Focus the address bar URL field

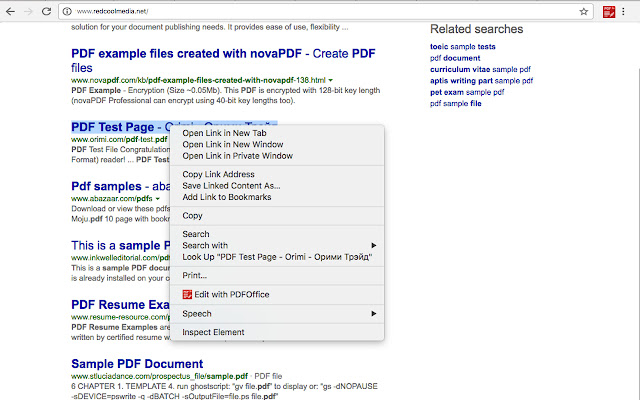coord(327,11)
